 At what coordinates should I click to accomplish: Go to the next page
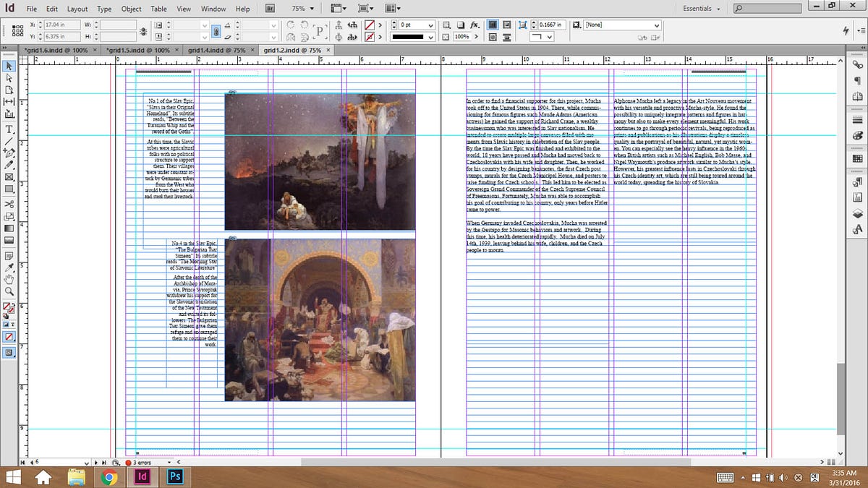pyautogui.click(x=95, y=462)
